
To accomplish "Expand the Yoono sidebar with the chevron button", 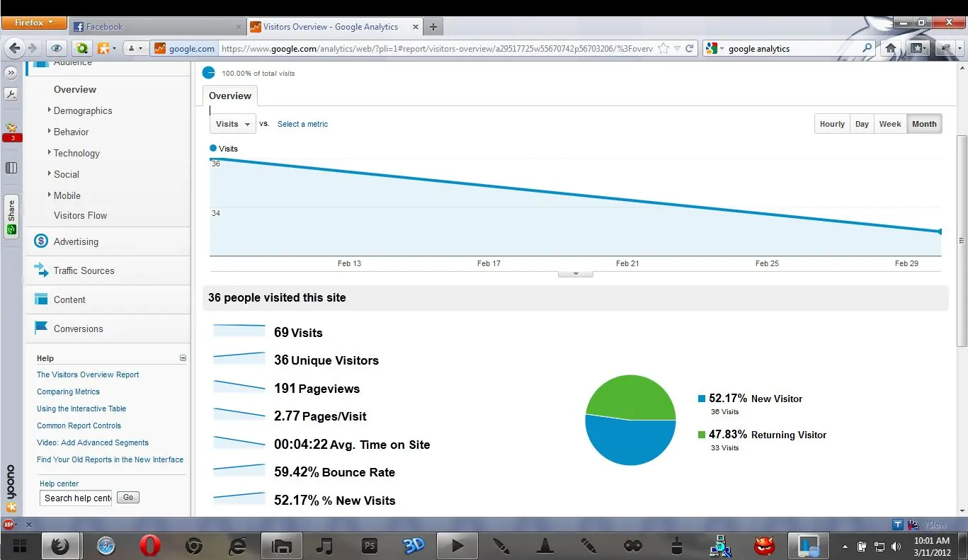I will pyautogui.click(x=11, y=73).
